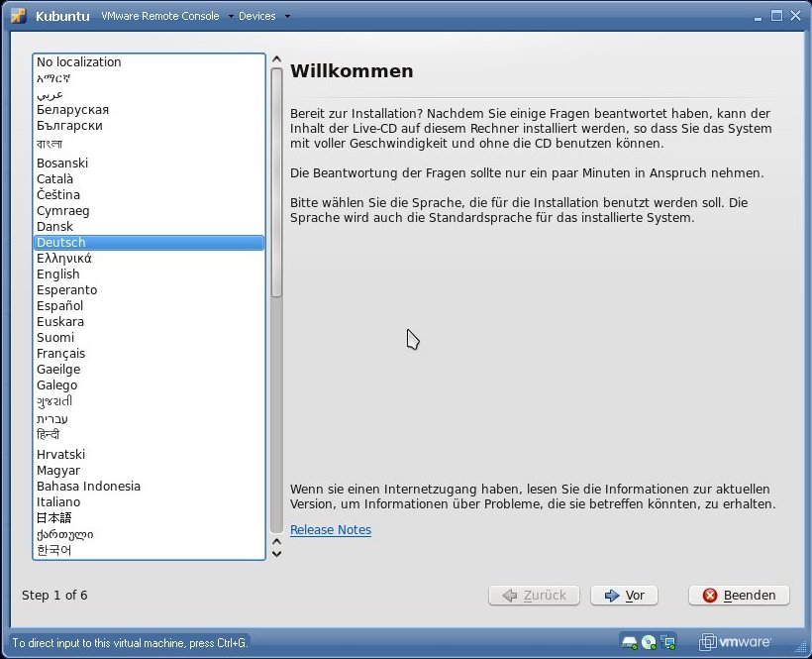This screenshot has height=659, width=812.
Task: Select the Georgian language entry
Action: [x=150, y=534]
